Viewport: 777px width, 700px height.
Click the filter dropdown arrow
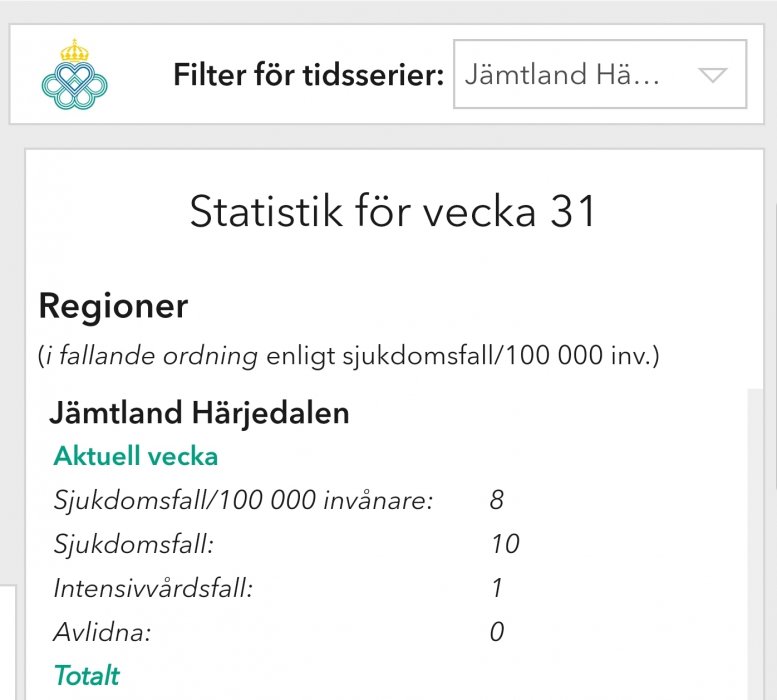click(x=712, y=76)
